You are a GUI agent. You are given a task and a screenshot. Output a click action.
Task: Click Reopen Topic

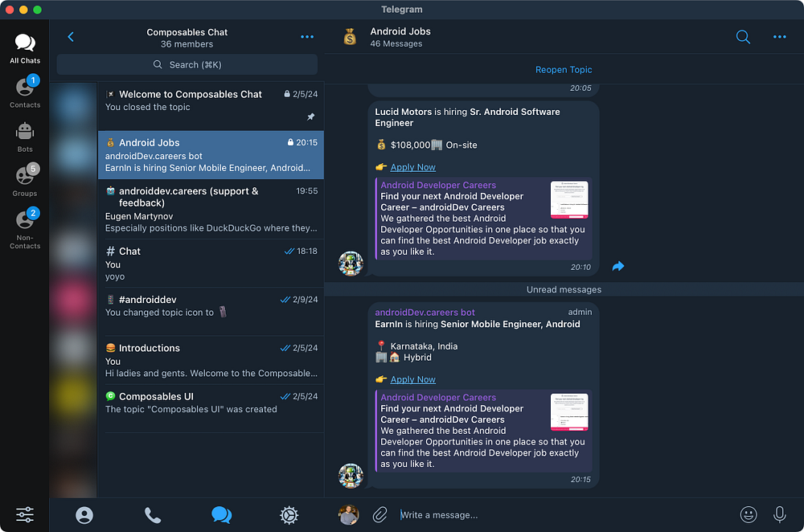pyautogui.click(x=564, y=70)
